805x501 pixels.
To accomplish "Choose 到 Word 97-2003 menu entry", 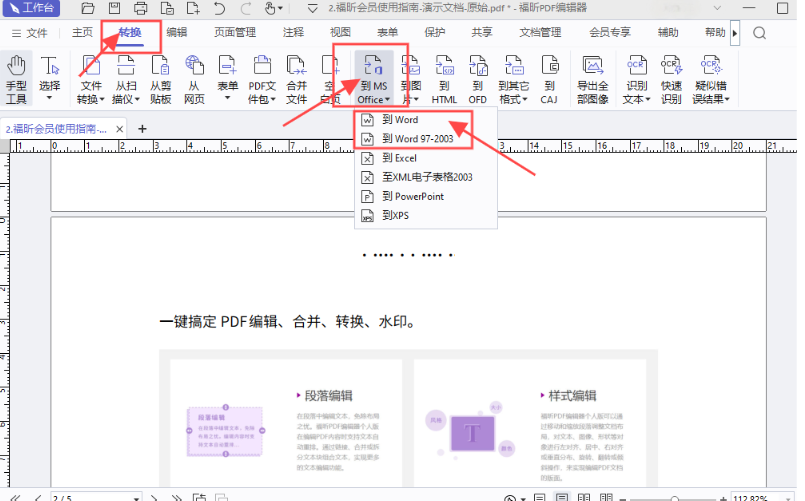I will (x=426, y=139).
